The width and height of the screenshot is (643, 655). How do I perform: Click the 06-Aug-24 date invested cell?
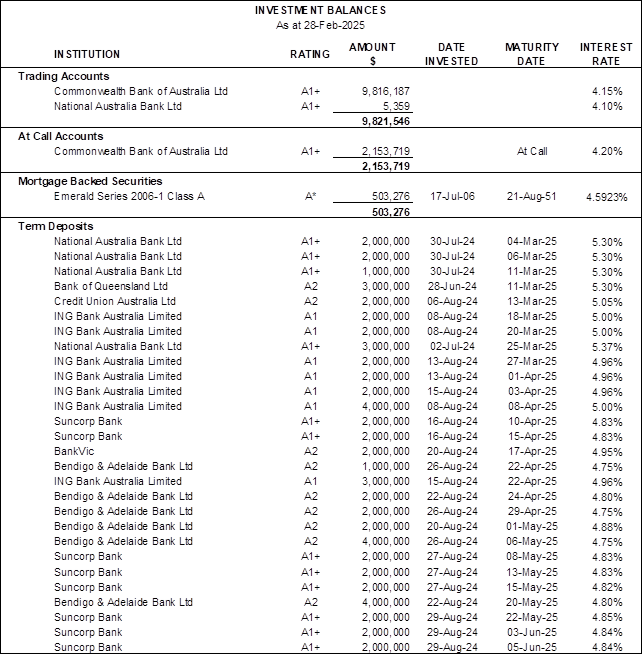[452, 302]
